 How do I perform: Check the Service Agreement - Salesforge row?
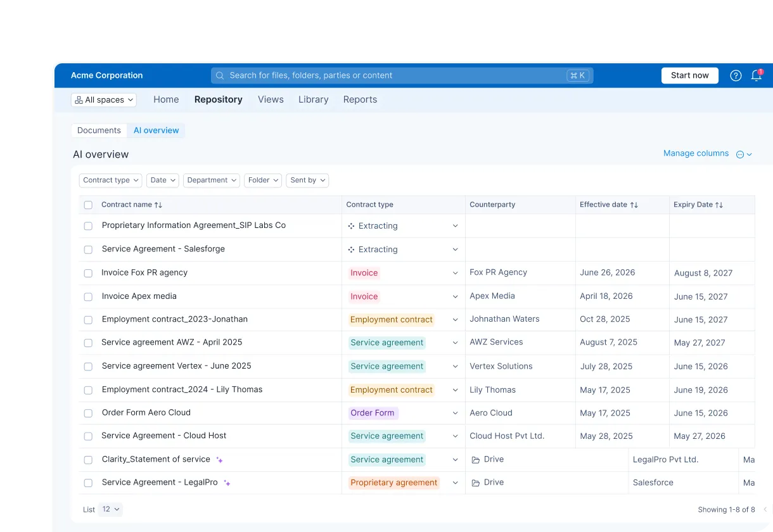[x=88, y=250]
